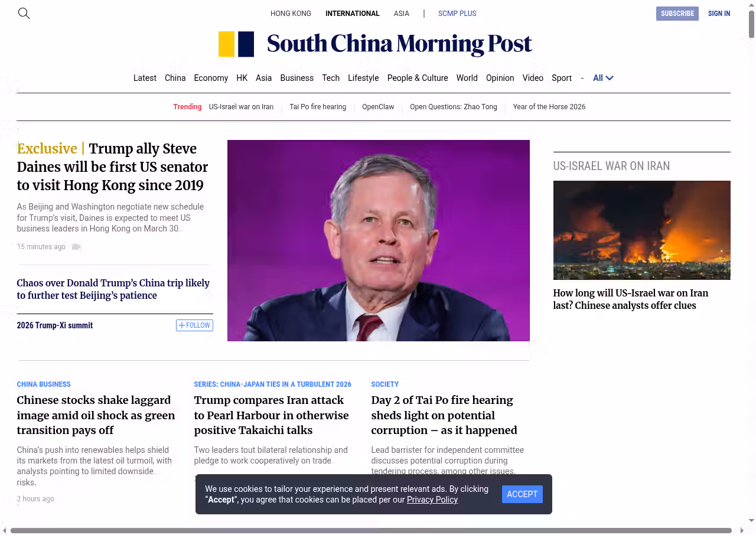Click the SCMP yellow and blue logo
756x535 pixels.
pos(236,44)
